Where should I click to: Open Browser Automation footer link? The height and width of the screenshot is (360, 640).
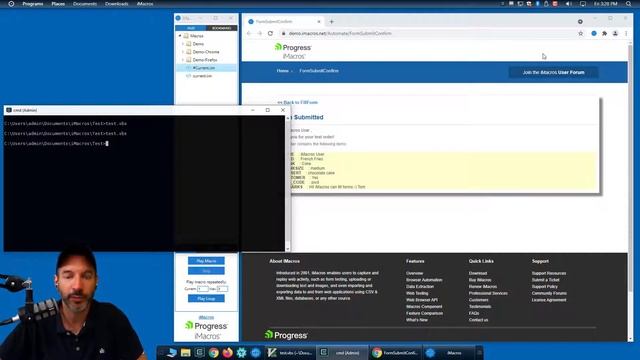point(424,280)
